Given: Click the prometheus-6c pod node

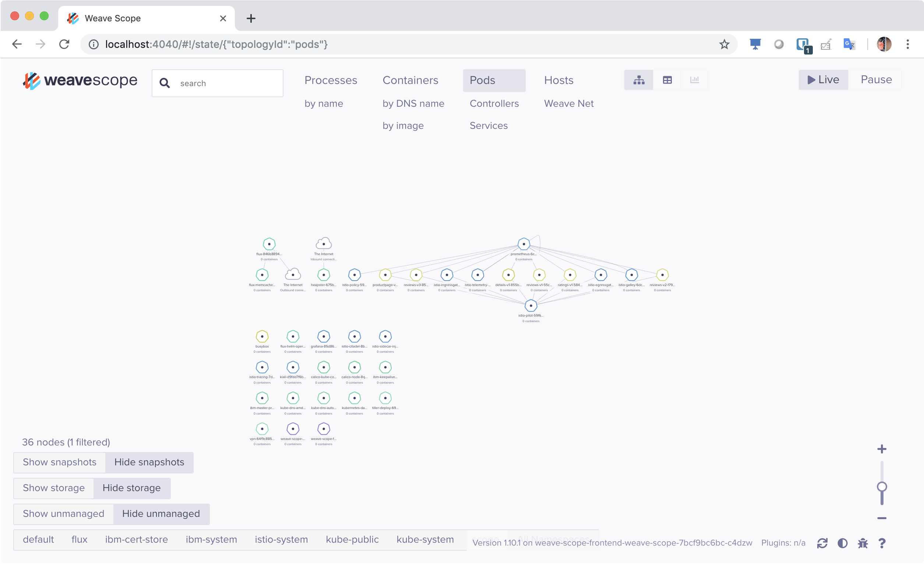Looking at the screenshot, I should click(523, 244).
